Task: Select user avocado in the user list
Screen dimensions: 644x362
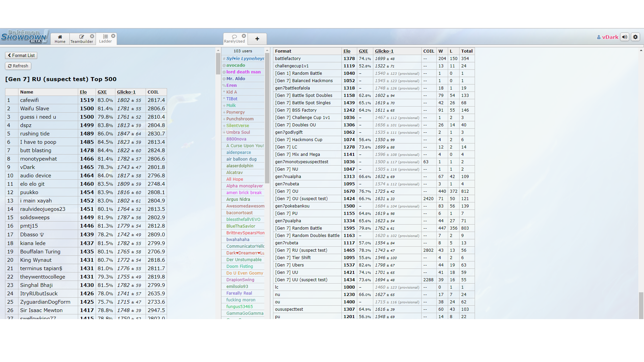Action: coord(235,65)
